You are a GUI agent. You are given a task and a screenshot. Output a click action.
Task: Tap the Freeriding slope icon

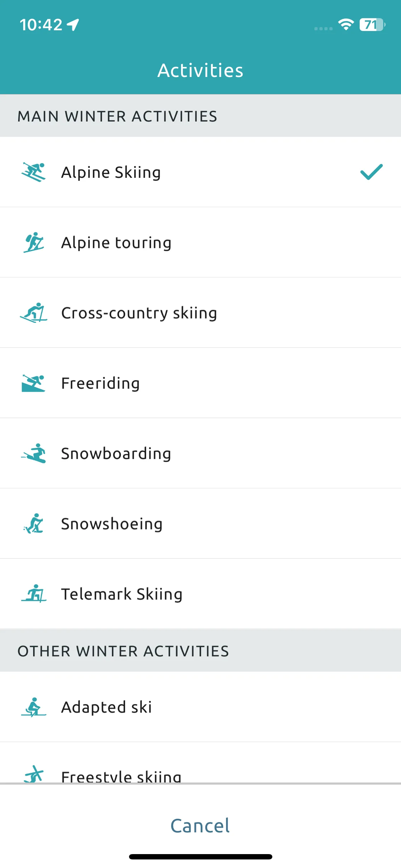(34, 383)
